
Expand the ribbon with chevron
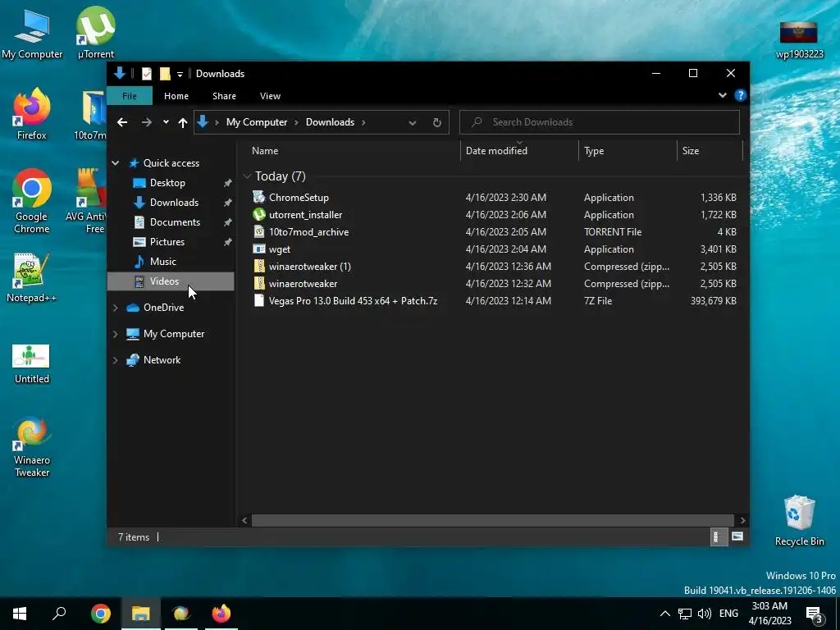(x=723, y=95)
